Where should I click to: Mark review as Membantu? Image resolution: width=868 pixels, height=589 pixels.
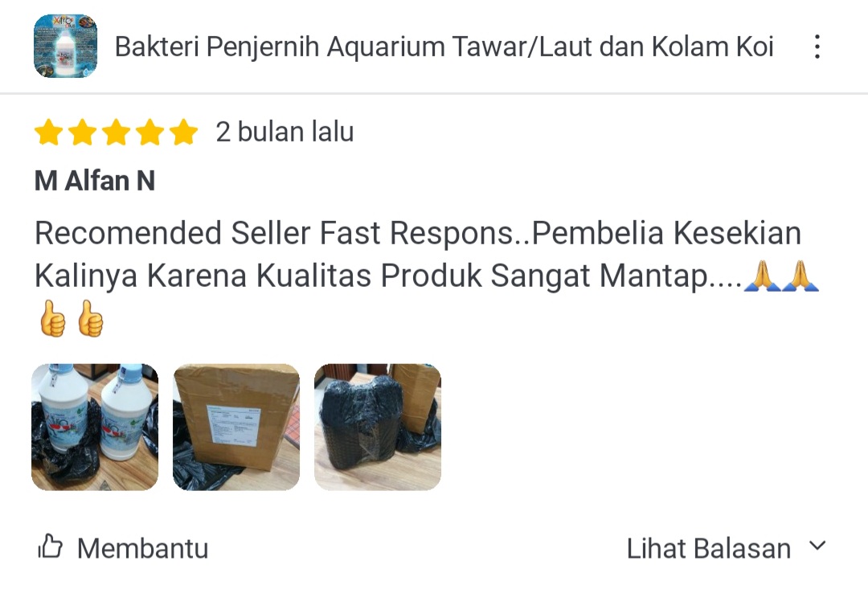[x=123, y=548]
